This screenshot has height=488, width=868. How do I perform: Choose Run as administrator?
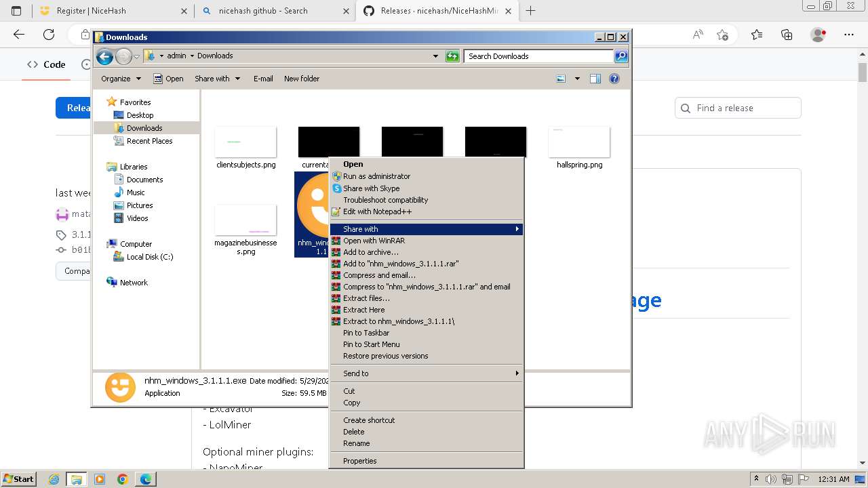click(427, 176)
